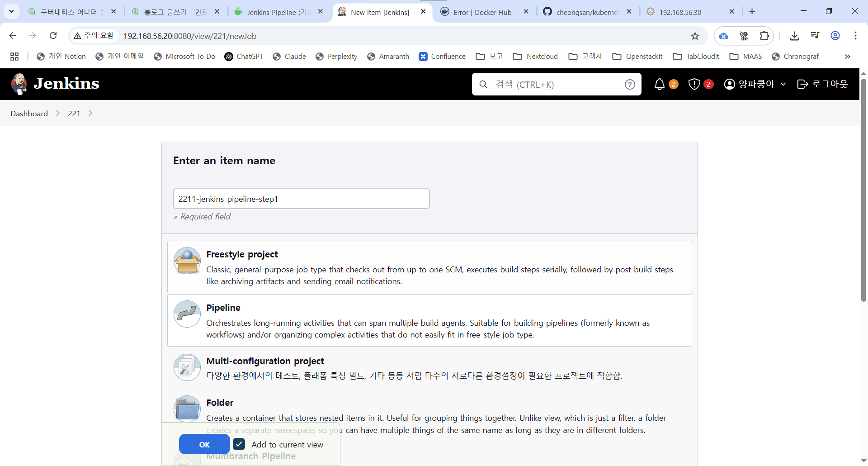
Task: Open Jenkins notifications bell
Action: coord(660,84)
